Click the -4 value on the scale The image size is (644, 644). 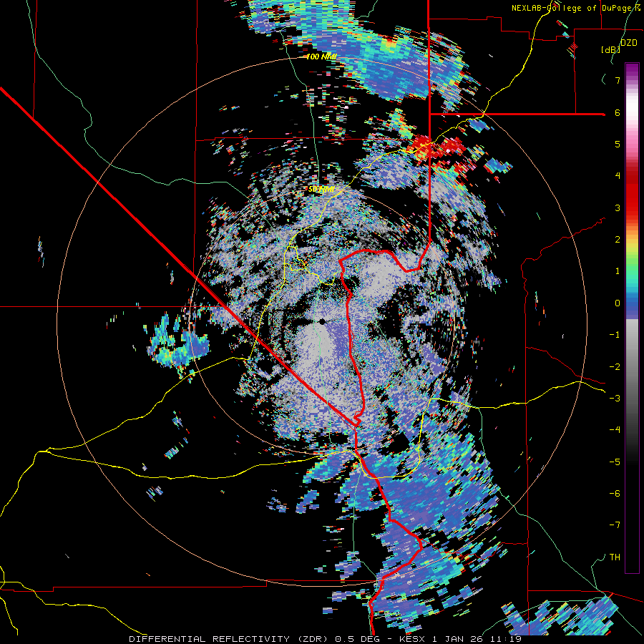615,430
